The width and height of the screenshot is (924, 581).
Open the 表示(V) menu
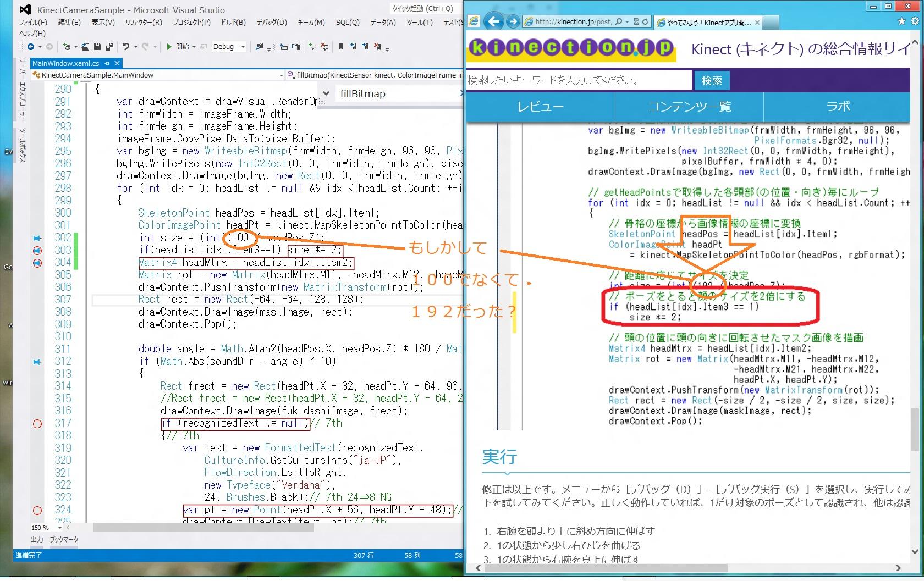103,23
